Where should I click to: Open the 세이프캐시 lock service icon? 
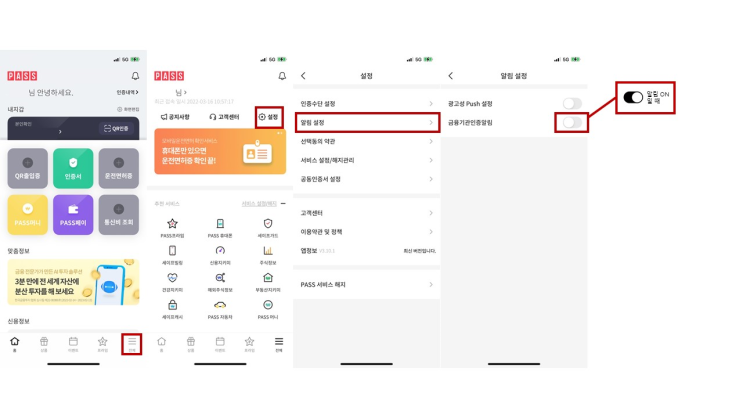(x=172, y=309)
